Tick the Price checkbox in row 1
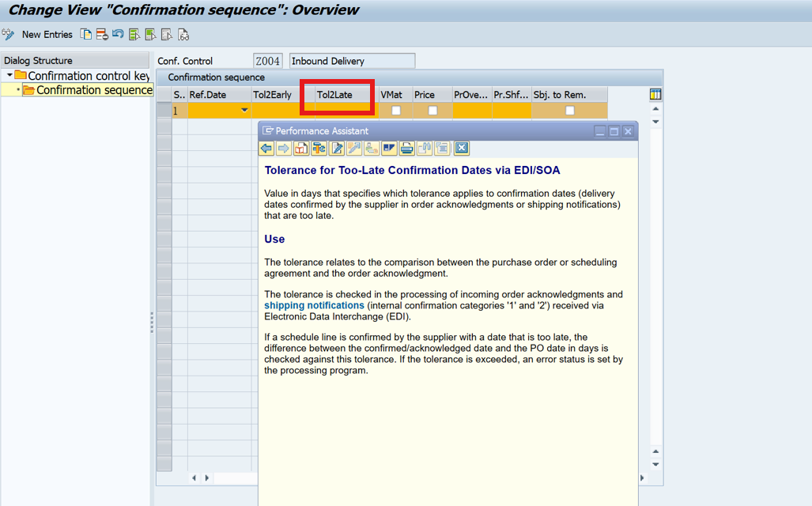 [432, 111]
